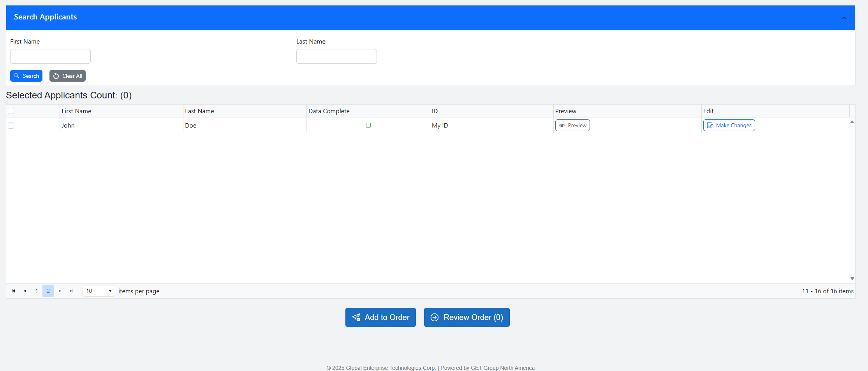The image size is (868, 371).
Task: Click the Search magnifier button
Action: click(x=26, y=76)
